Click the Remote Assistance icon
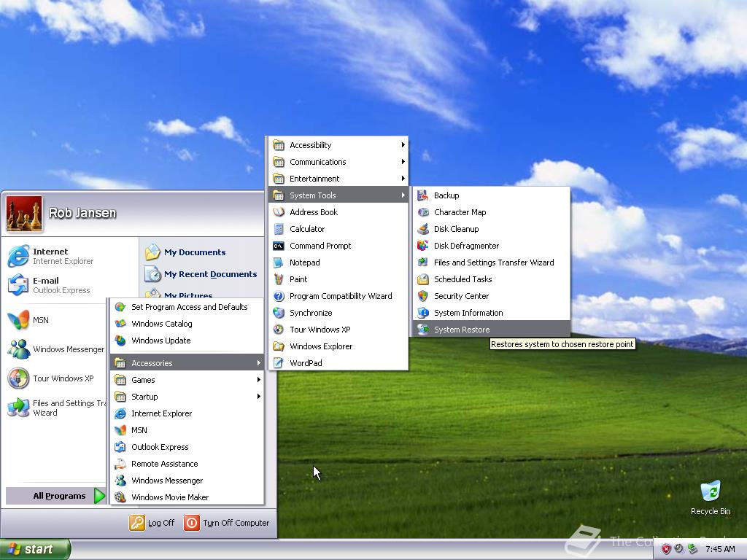The width and height of the screenshot is (747, 560). (120, 464)
